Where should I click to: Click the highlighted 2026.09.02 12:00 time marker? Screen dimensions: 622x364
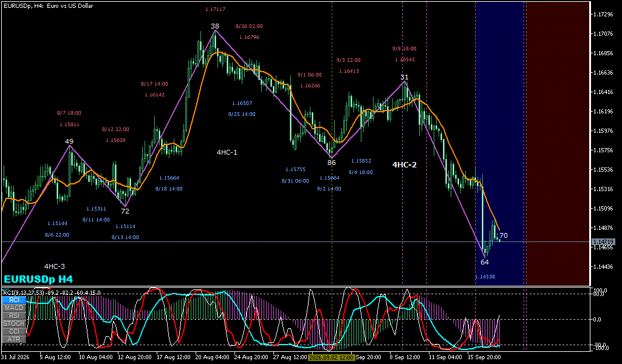coord(331,357)
